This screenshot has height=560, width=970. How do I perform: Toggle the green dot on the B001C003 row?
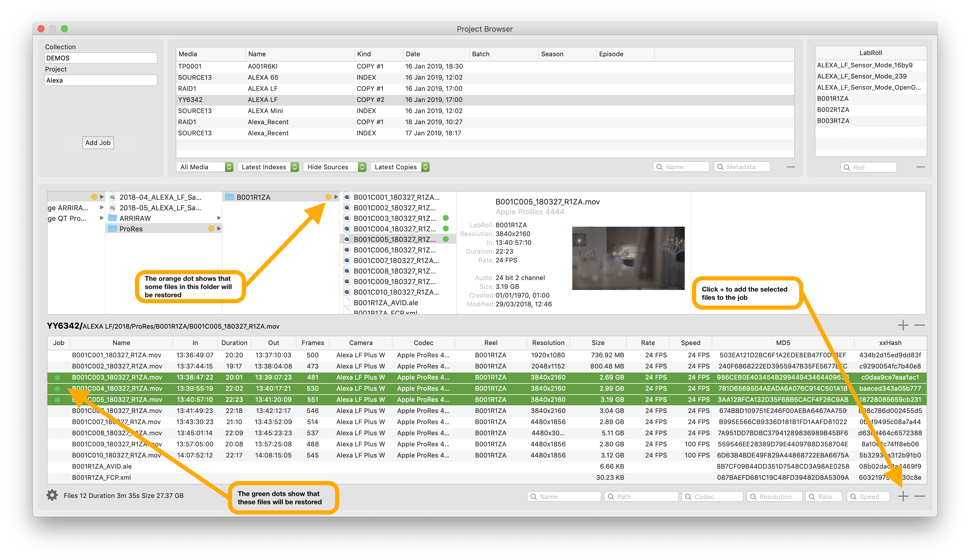click(x=57, y=377)
